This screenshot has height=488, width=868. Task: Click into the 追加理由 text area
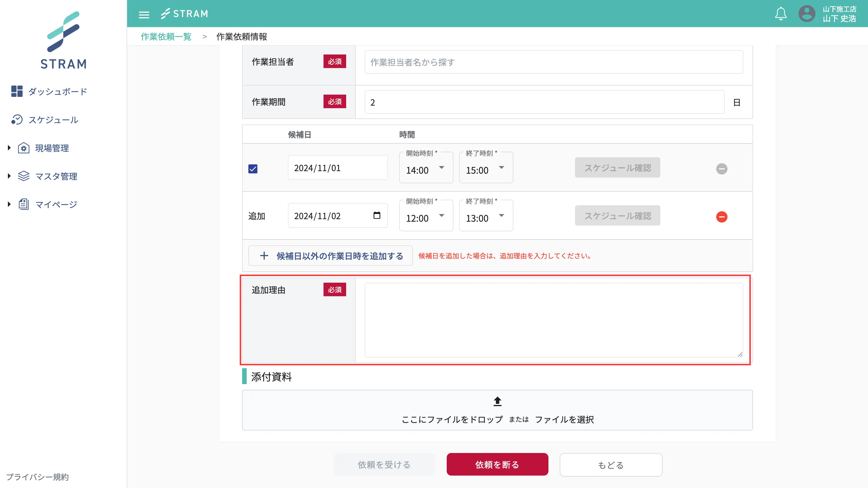click(554, 320)
